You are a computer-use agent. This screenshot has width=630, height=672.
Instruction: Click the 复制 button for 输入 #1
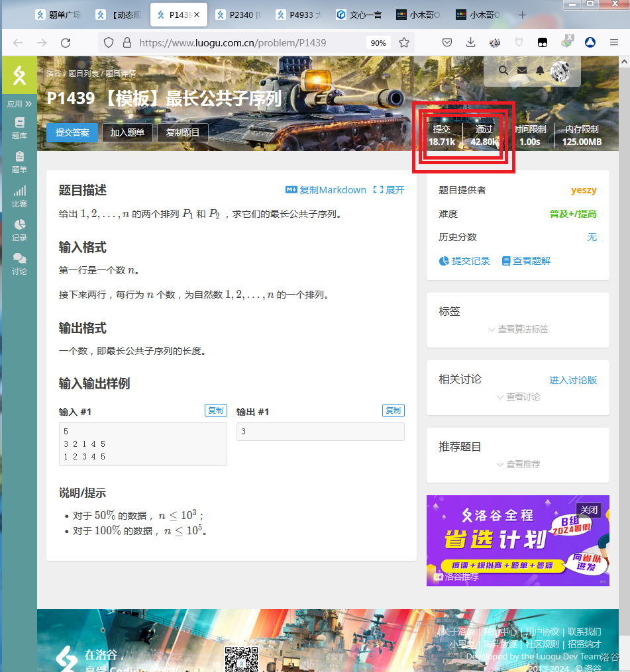[x=215, y=410]
